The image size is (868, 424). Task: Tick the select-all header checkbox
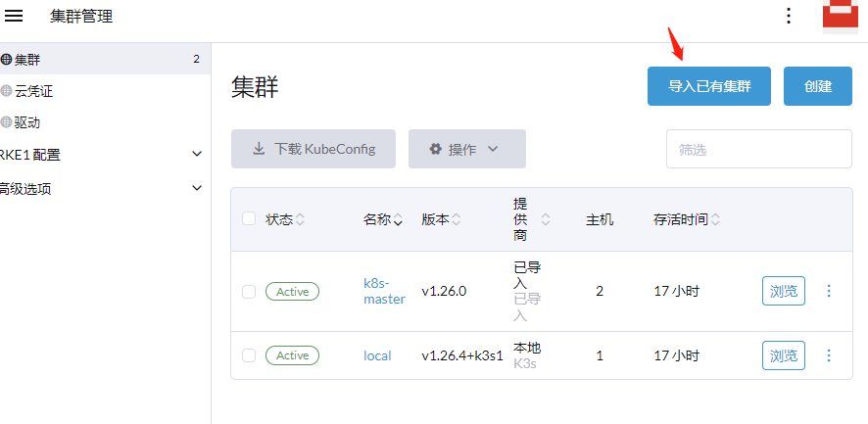pyautogui.click(x=249, y=218)
